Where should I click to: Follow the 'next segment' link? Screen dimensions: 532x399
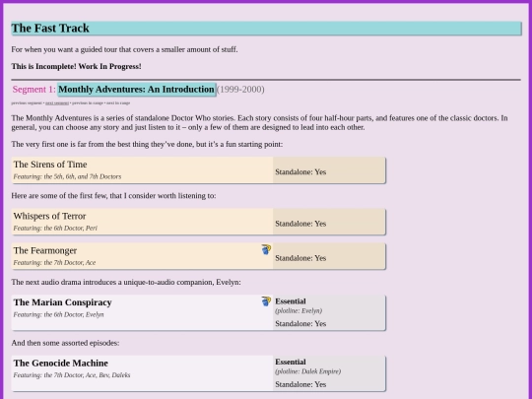pos(57,102)
